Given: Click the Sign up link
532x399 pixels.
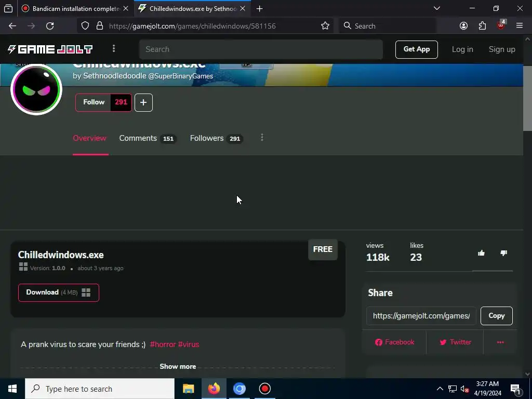Looking at the screenshot, I should coord(502,49).
